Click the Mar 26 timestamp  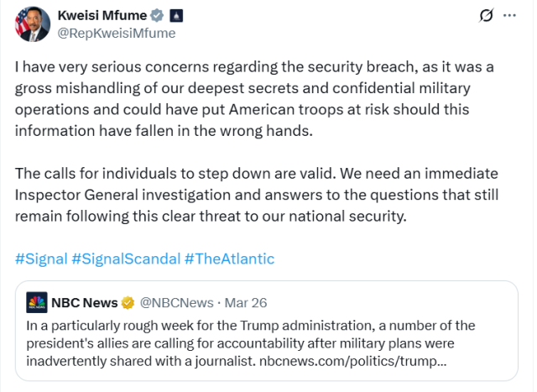(248, 302)
